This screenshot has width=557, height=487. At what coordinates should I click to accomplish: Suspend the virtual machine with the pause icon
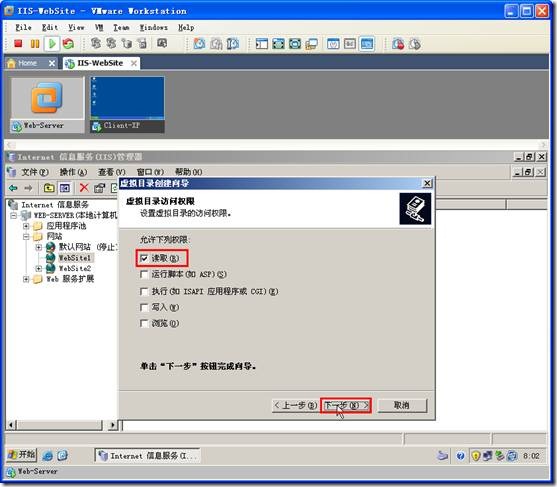click(35, 44)
